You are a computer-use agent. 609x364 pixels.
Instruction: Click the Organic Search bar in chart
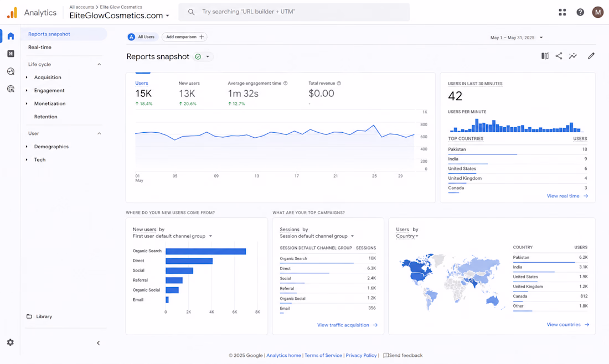[x=206, y=252]
